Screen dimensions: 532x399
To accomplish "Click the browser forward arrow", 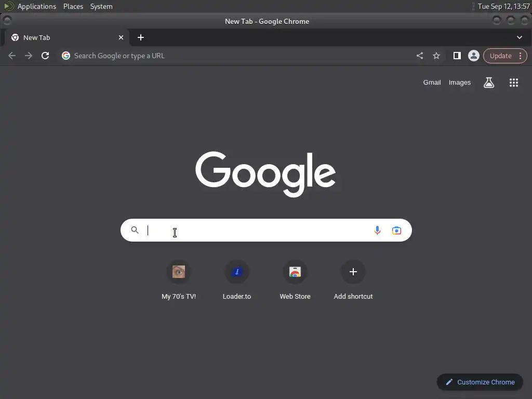I will coord(29,56).
